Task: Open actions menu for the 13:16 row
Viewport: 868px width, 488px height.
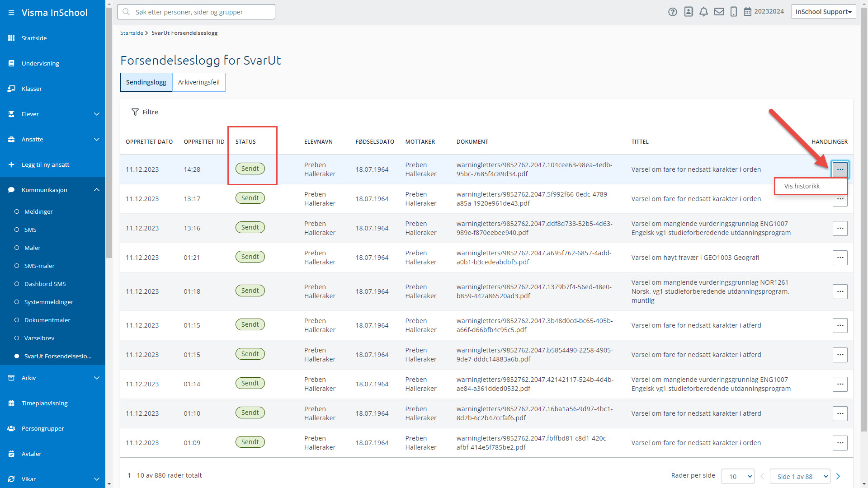Action: tap(840, 228)
